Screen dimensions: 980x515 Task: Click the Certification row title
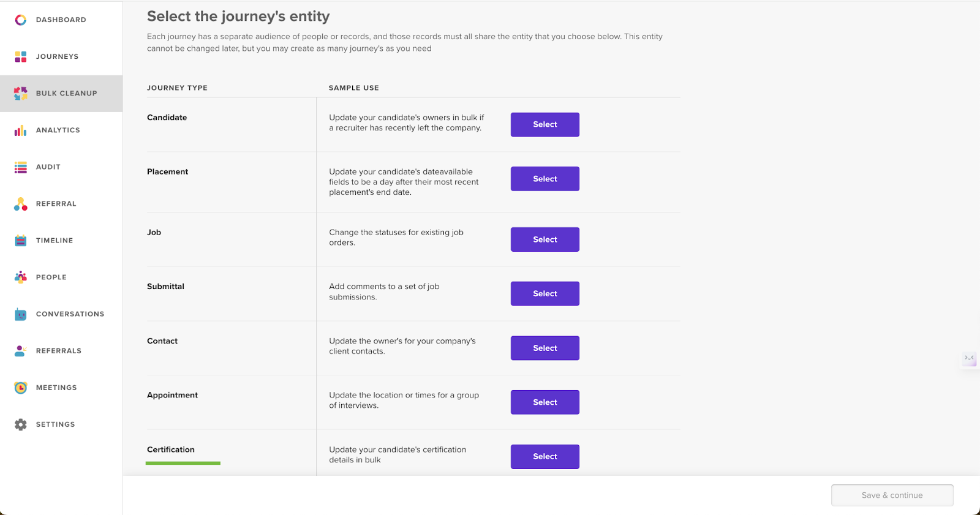pos(171,449)
